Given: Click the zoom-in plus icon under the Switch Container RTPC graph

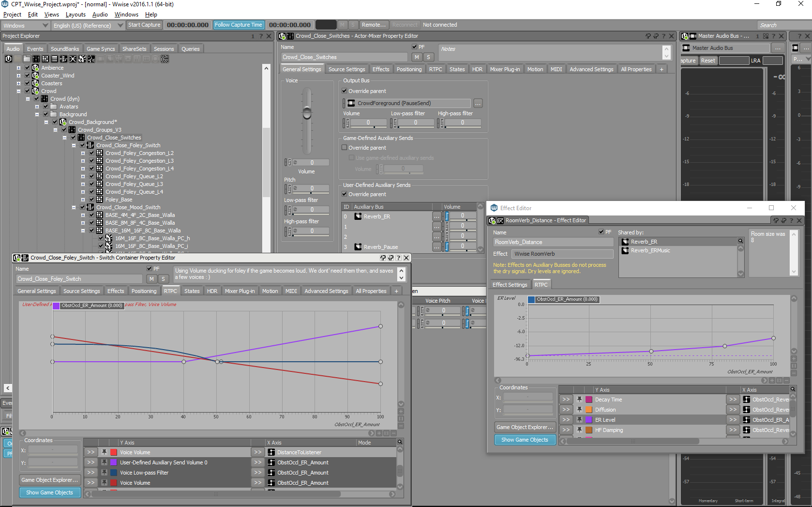Looking at the screenshot, I should (379, 433).
